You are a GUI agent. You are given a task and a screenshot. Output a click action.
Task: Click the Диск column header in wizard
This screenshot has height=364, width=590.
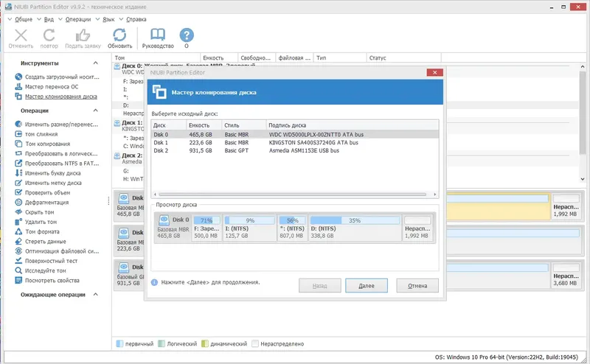169,125
